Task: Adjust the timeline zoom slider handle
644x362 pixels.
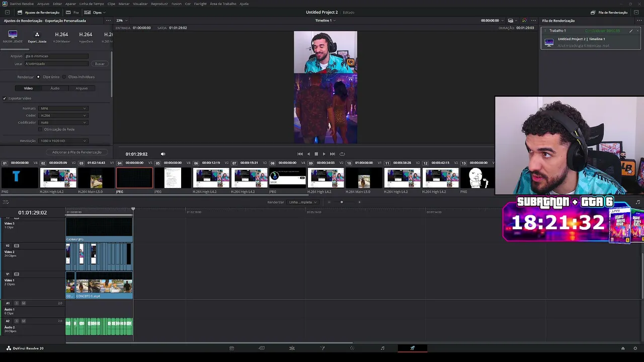Action: [x=342, y=202]
